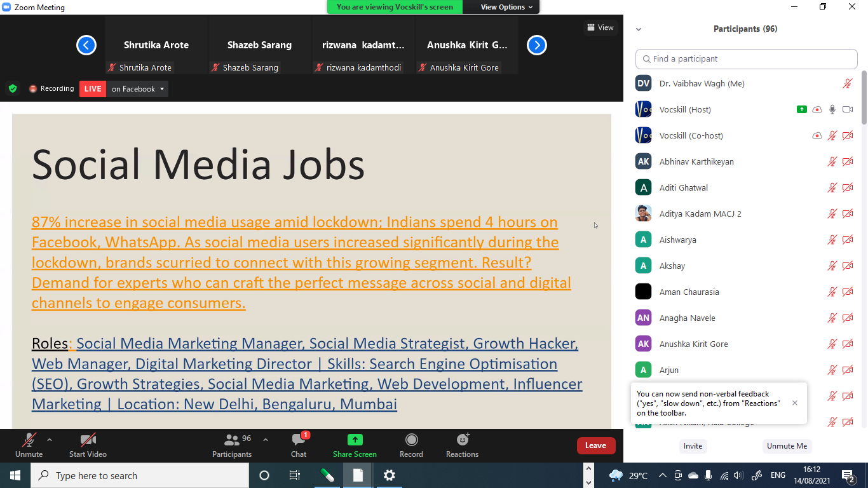Open the Reactions emoji icon
The width and height of the screenshot is (868, 488).
pos(463,440)
